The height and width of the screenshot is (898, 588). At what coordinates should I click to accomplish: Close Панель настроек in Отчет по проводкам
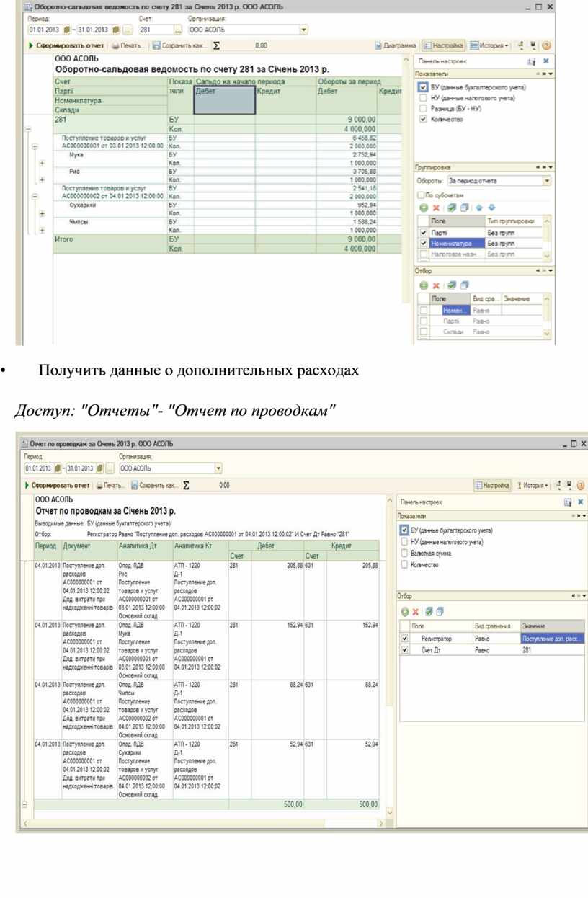[581, 502]
